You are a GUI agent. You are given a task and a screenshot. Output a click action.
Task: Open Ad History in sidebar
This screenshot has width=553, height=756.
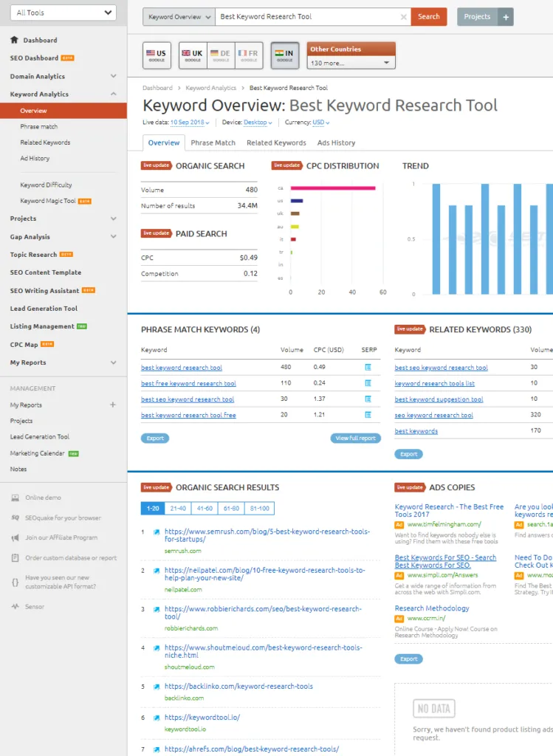[x=35, y=158]
